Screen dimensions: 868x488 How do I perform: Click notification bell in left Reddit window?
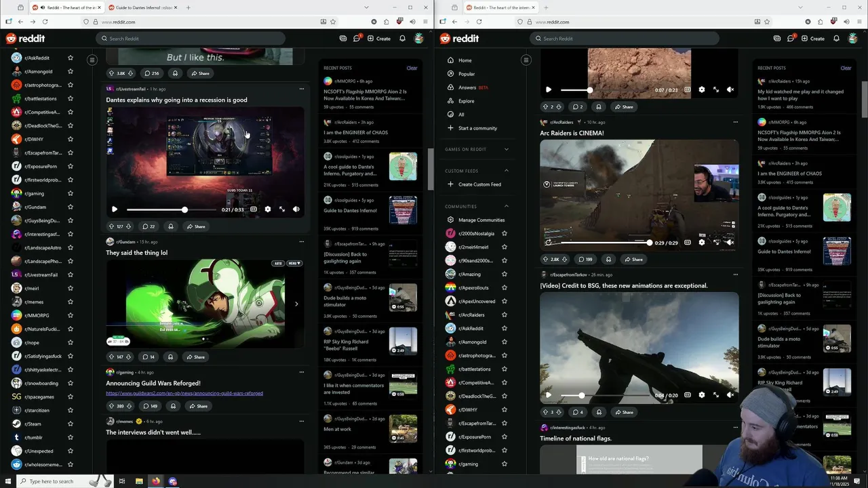[x=402, y=39]
